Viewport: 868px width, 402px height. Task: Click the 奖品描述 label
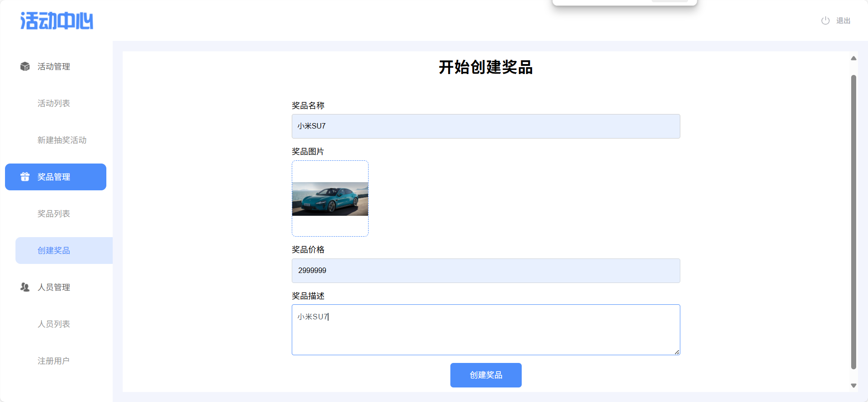coord(308,296)
